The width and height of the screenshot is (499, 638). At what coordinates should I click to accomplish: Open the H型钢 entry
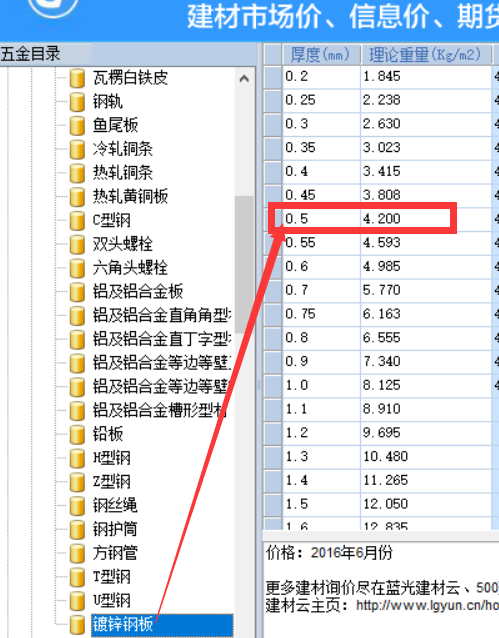click(112, 458)
